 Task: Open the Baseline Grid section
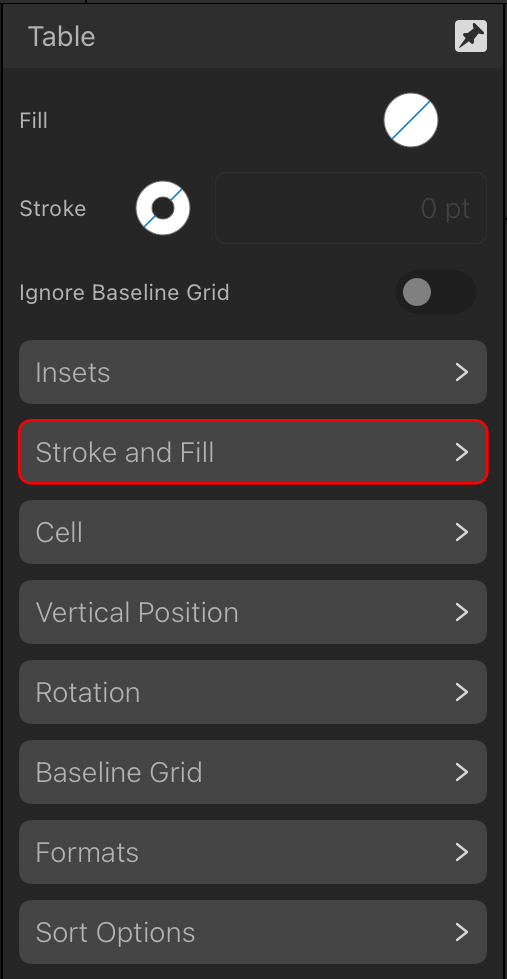[x=253, y=772]
